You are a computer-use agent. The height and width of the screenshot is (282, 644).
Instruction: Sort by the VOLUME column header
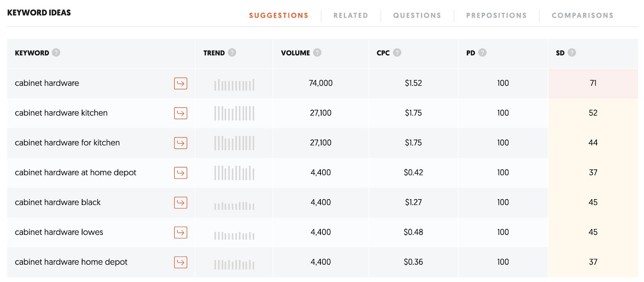click(x=295, y=53)
